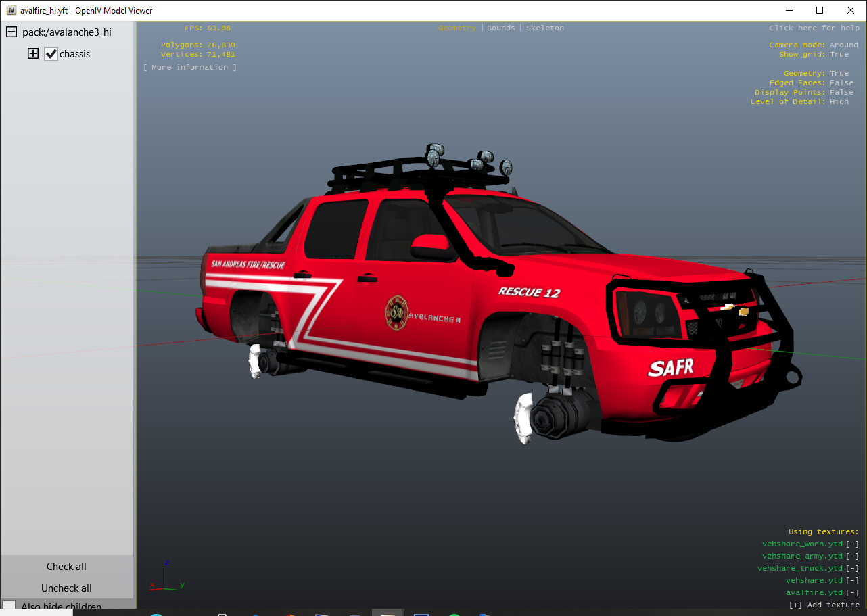Expand the chassis tree node

tap(32, 54)
